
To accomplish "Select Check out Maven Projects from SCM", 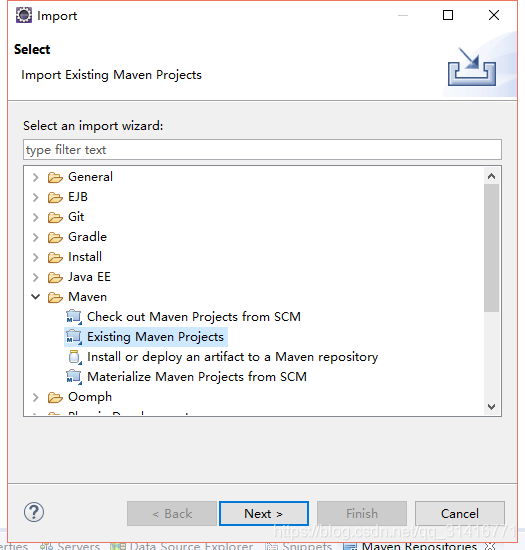I will coord(194,317).
